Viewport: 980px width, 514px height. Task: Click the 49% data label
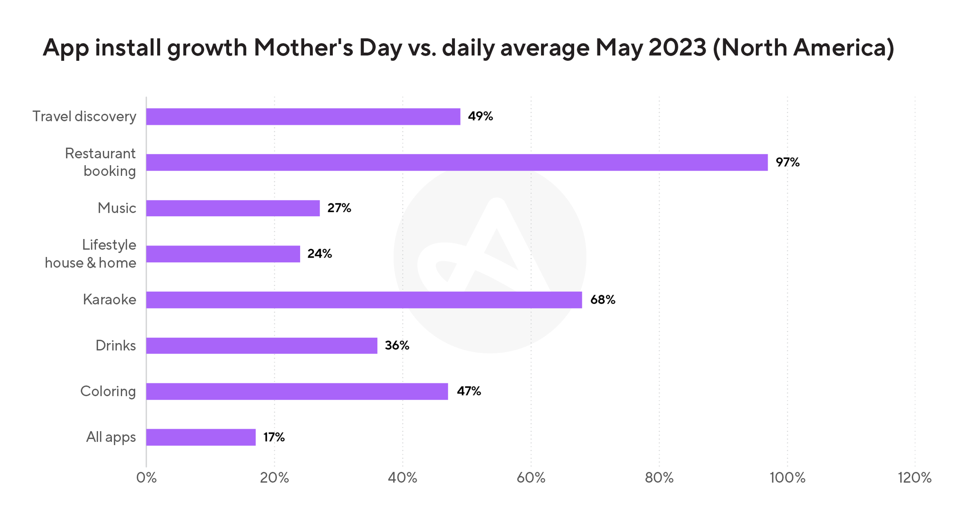click(x=480, y=116)
